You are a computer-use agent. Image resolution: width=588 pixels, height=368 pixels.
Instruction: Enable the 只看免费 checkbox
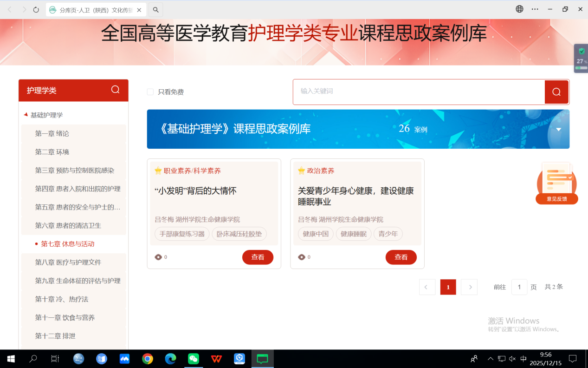(150, 92)
